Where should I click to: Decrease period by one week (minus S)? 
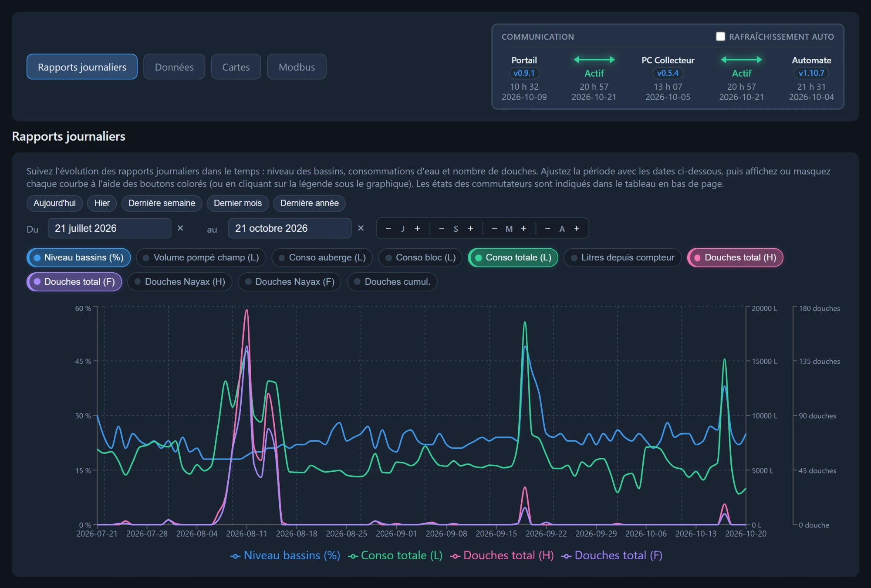442,229
